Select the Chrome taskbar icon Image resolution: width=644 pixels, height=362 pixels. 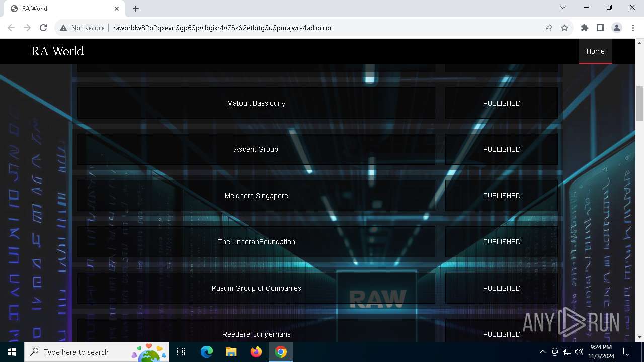pos(281,352)
